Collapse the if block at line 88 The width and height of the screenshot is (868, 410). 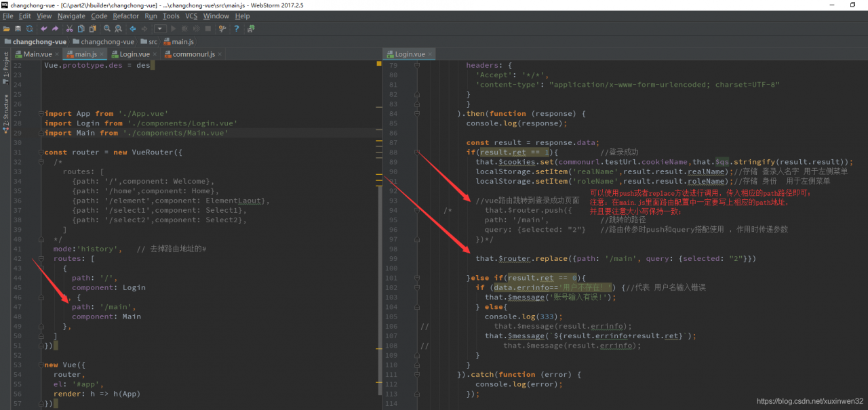click(x=416, y=152)
